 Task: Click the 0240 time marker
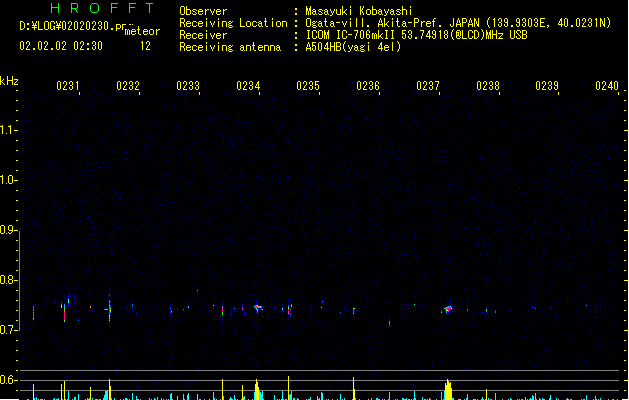tap(607, 86)
